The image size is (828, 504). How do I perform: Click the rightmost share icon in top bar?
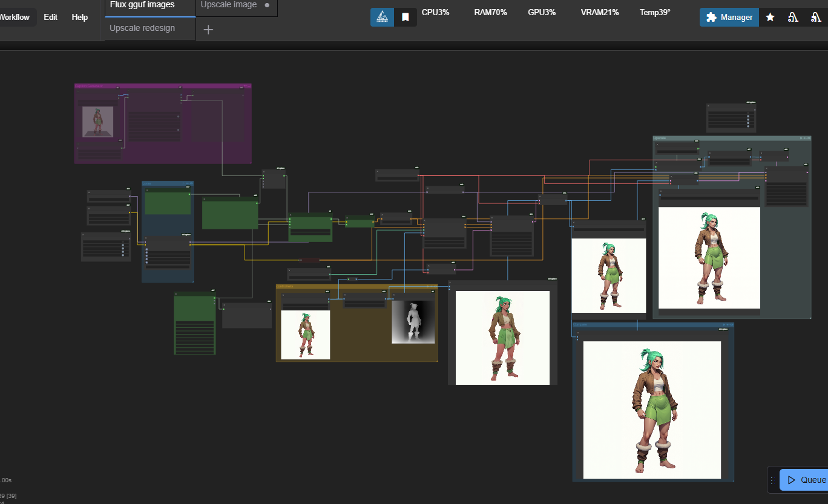pyautogui.click(x=816, y=18)
